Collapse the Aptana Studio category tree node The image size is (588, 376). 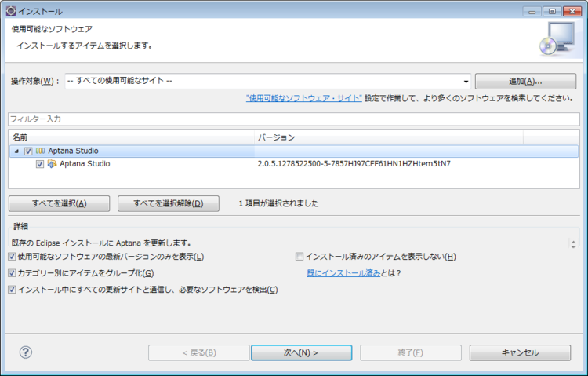coord(16,151)
